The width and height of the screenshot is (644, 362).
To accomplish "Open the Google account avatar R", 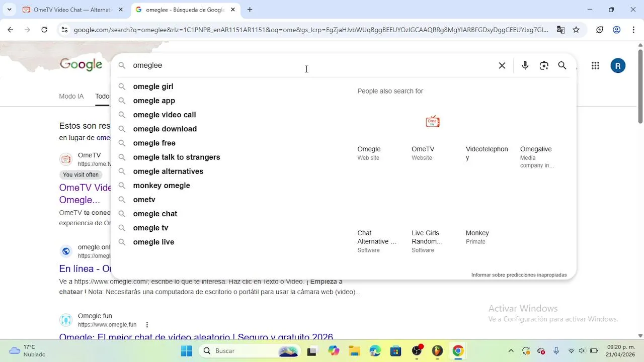I will click(x=618, y=65).
